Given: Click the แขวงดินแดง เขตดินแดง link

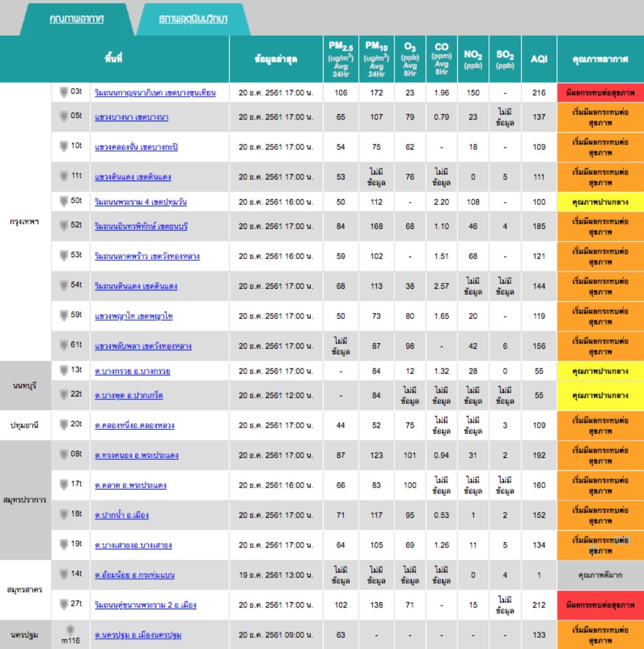Looking at the screenshot, I should coord(133,177).
